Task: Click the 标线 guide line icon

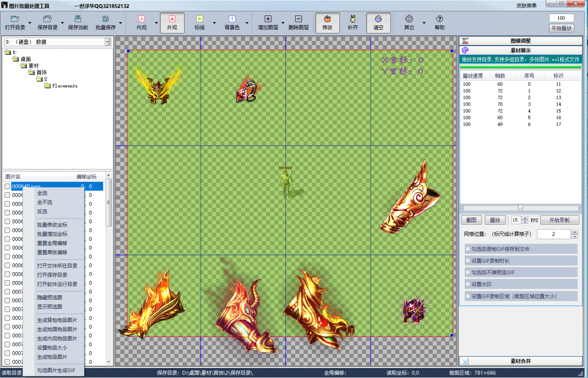Action: coord(199,19)
